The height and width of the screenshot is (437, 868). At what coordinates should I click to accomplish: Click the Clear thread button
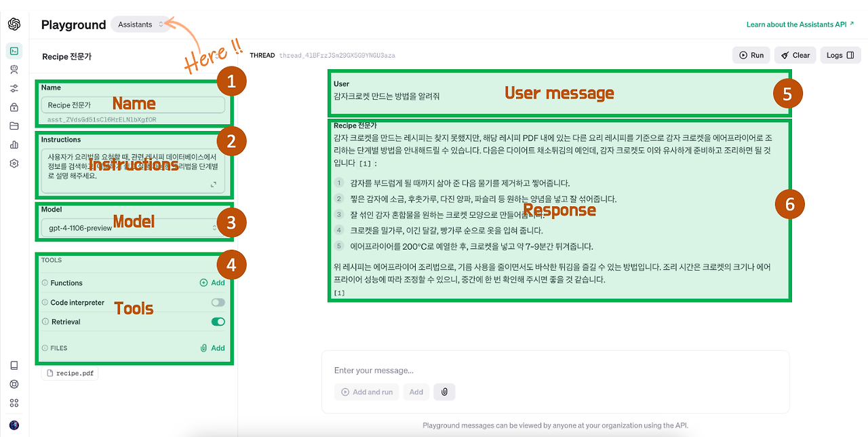pyautogui.click(x=795, y=55)
